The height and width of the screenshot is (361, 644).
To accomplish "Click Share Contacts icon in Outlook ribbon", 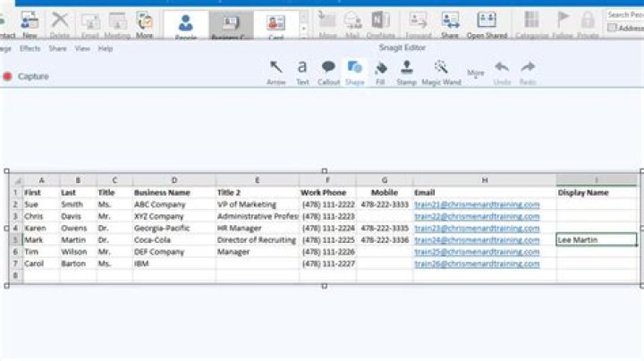I will [x=450, y=25].
